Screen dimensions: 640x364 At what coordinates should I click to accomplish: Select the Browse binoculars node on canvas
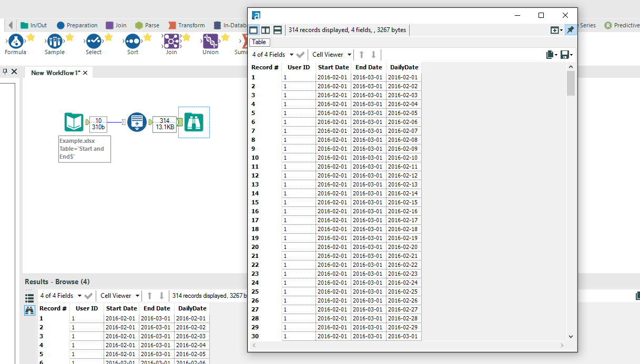click(x=194, y=122)
